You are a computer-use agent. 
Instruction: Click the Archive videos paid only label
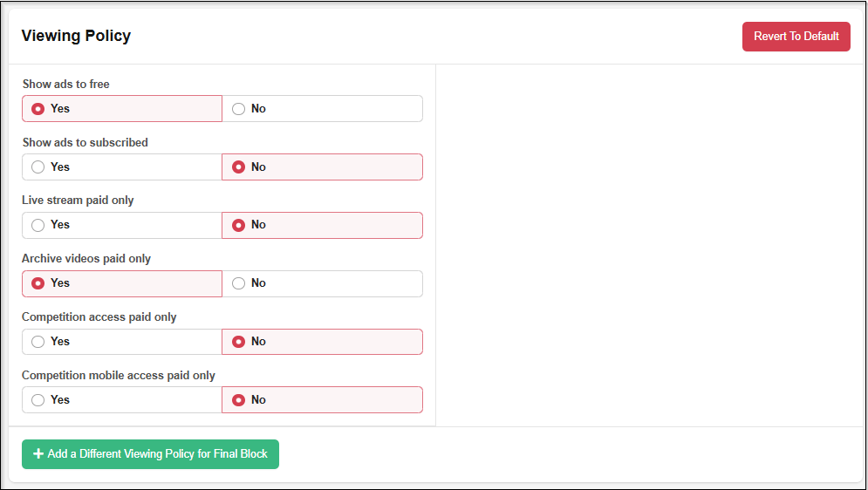pyautogui.click(x=86, y=259)
